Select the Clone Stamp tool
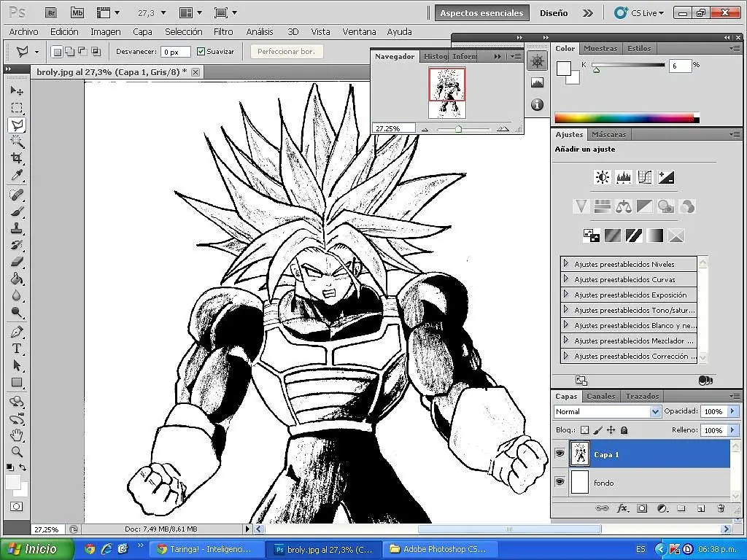Screen dimensions: 747x560 coord(17,228)
